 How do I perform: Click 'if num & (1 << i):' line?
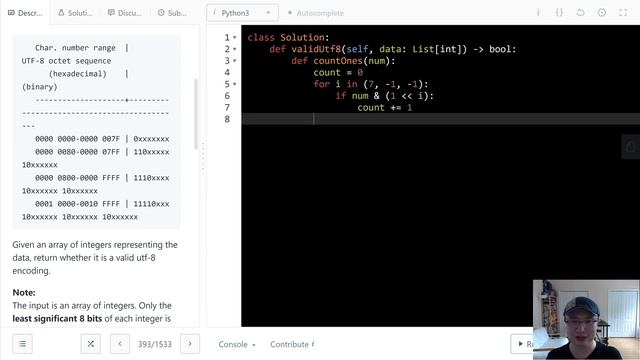point(384,96)
